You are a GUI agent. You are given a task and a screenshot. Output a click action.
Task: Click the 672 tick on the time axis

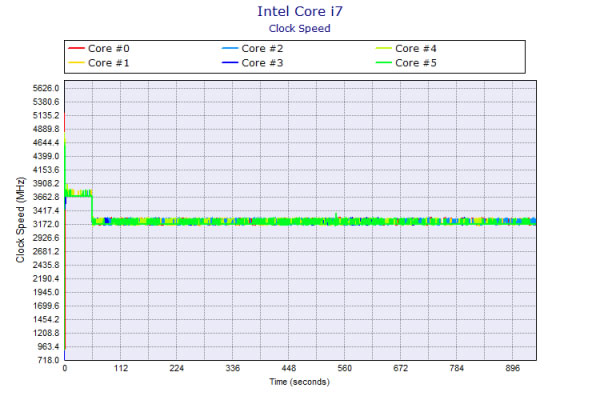(x=401, y=368)
